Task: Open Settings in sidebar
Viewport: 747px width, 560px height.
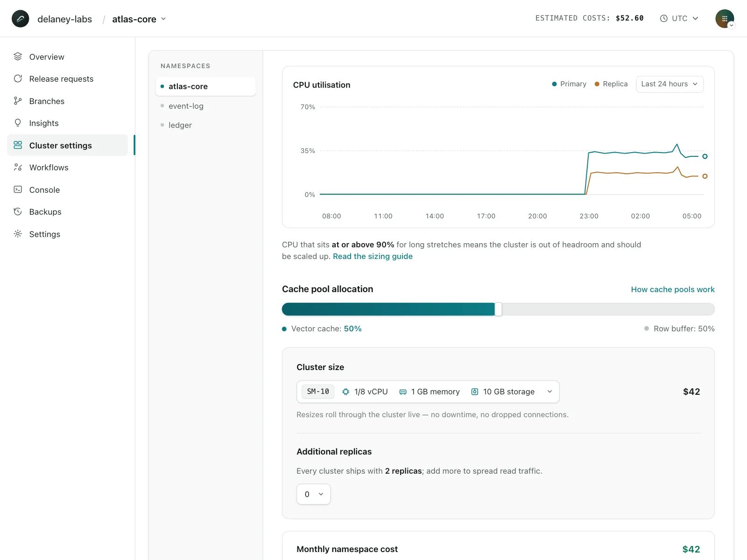Action: coord(68,234)
